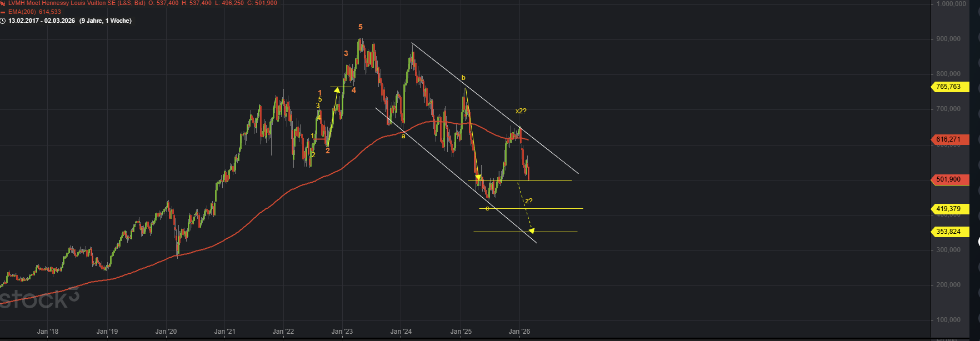Viewport: 980px width, 341px height.
Task: Click the Jan '24 time axis label
Action: [401, 332]
